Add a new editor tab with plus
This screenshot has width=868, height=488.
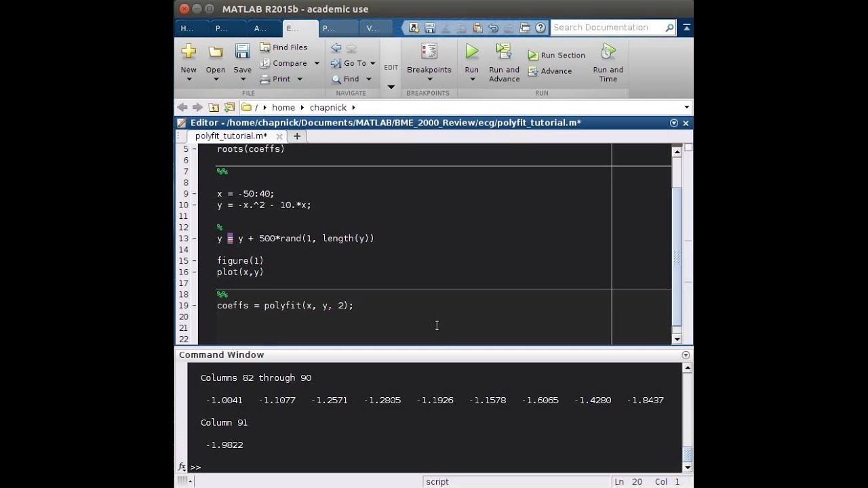[296, 136]
